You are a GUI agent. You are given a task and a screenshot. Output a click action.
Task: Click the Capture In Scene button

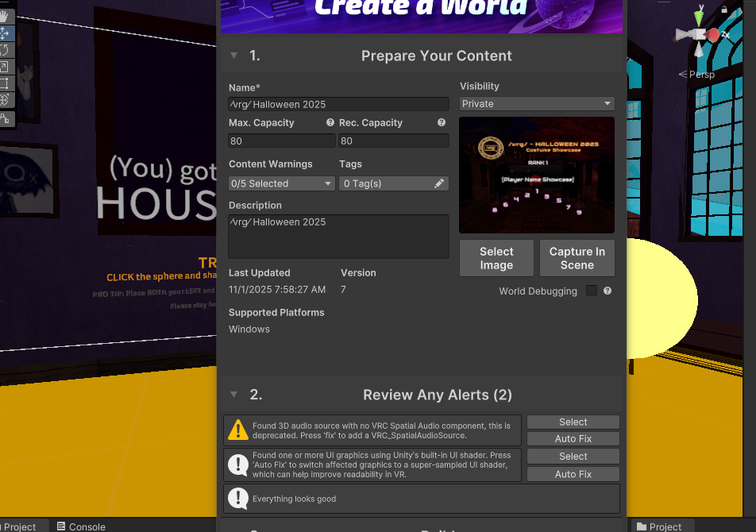click(577, 258)
